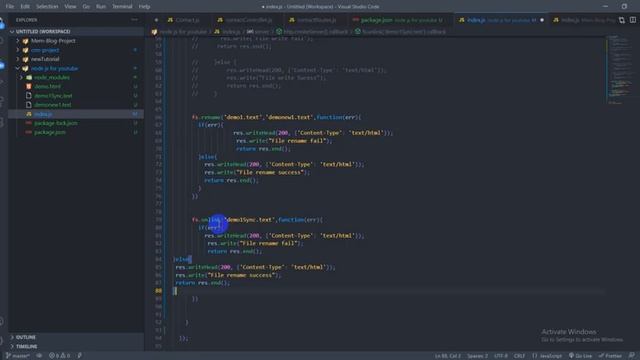Change language mode via JavaScript
This screenshot has width=640, height=360.
click(547, 356)
